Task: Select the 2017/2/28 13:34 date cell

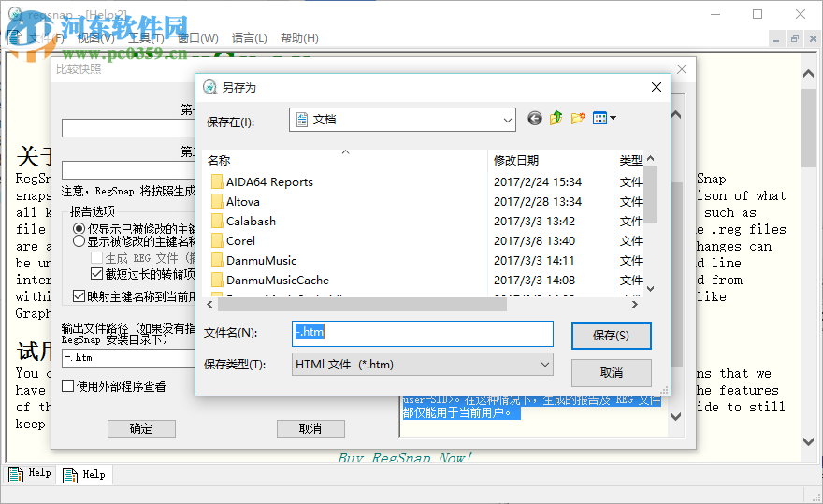Action: (538, 202)
